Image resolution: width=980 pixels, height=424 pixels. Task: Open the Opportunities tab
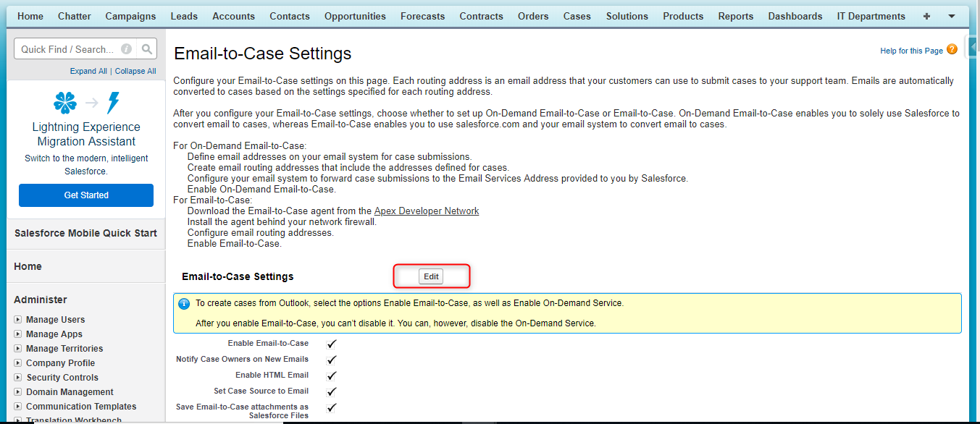tap(355, 16)
